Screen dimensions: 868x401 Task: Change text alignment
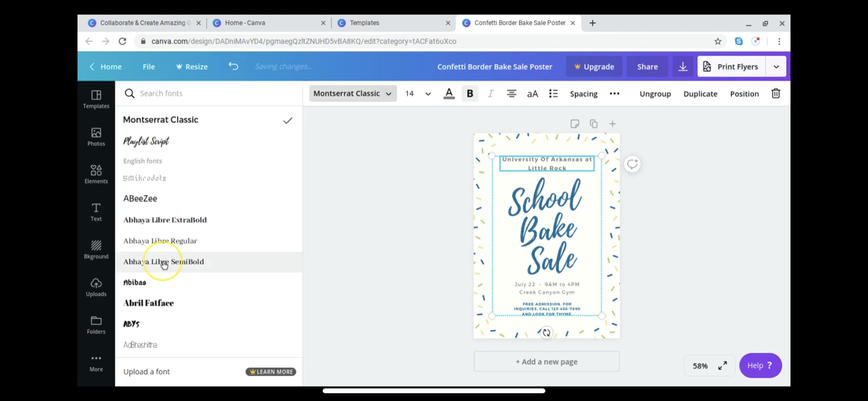pos(511,93)
